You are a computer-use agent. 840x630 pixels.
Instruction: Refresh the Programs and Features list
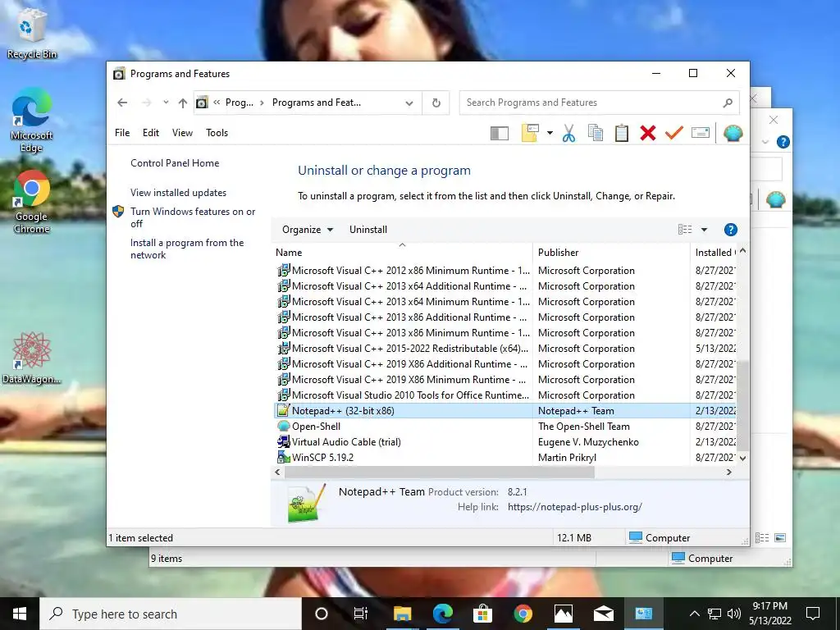pos(436,103)
